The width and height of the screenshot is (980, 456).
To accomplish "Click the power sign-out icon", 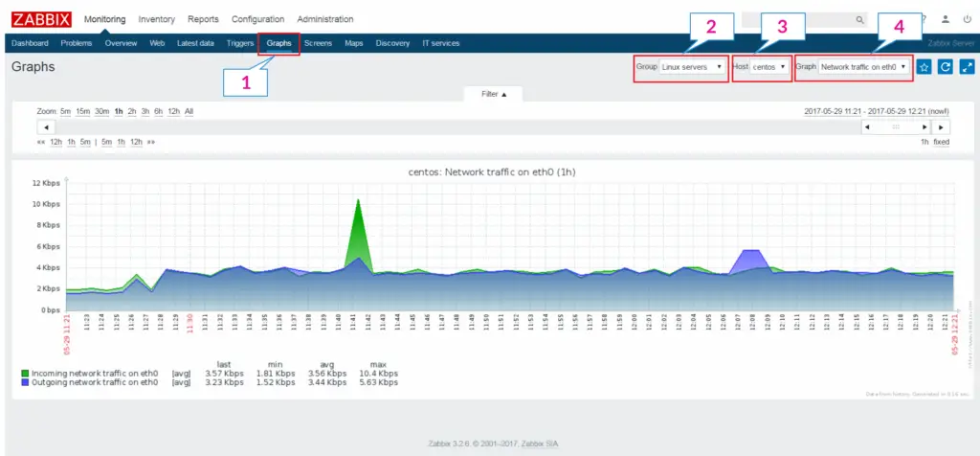I will 967,19.
